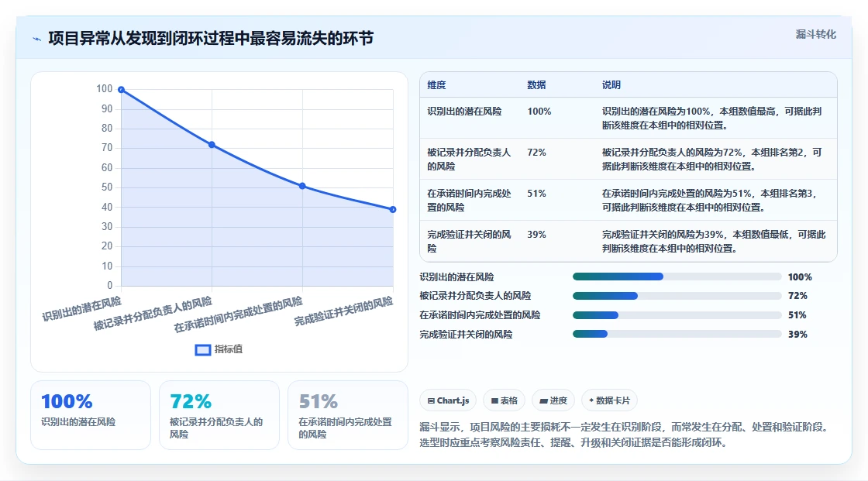The image size is (868, 481).
Task: Click the 72% cell in the table
Action: click(536, 153)
